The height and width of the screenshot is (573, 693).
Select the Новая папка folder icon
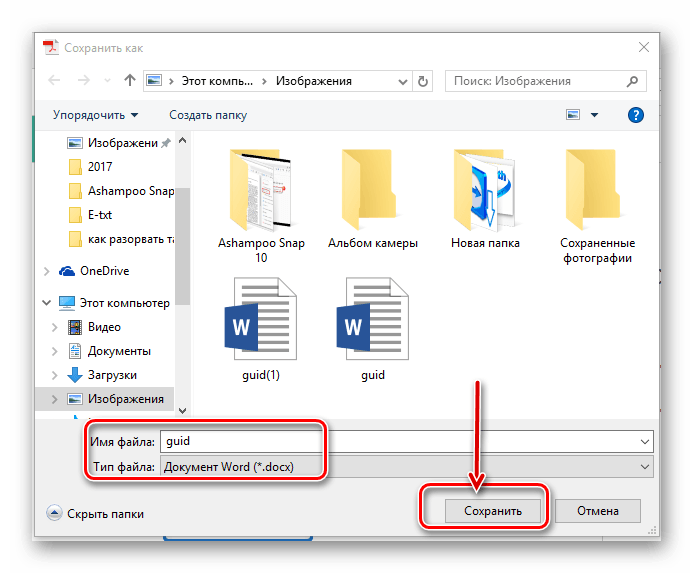tap(485, 190)
